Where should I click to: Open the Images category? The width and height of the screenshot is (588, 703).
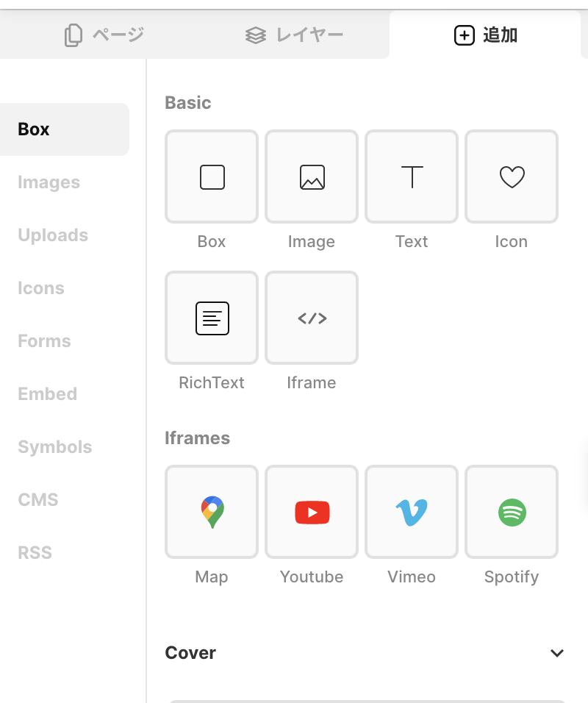(49, 182)
